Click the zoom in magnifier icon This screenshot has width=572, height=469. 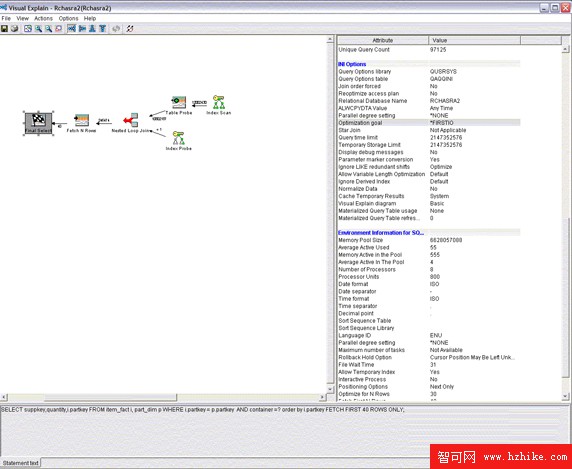pyautogui.click(x=38, y=28)
